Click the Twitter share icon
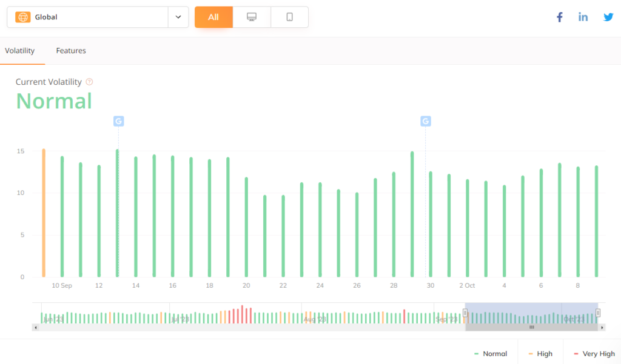 [608, 17]
